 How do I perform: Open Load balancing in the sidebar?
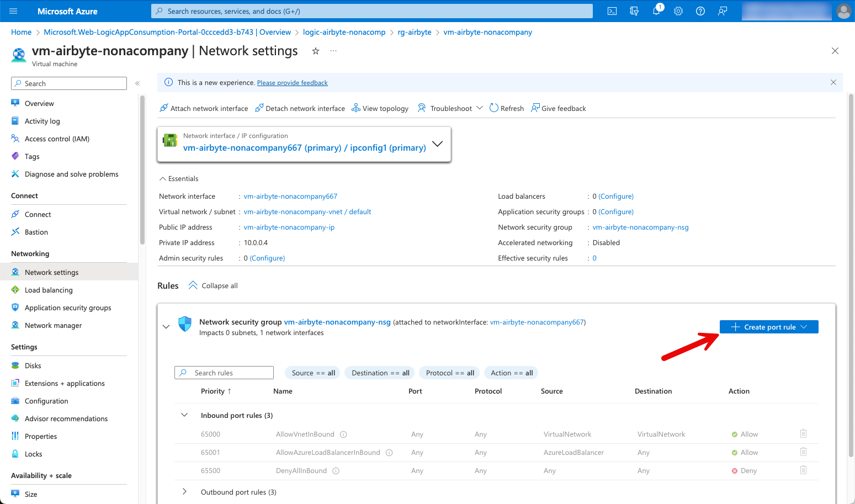[x=49, y=290]
